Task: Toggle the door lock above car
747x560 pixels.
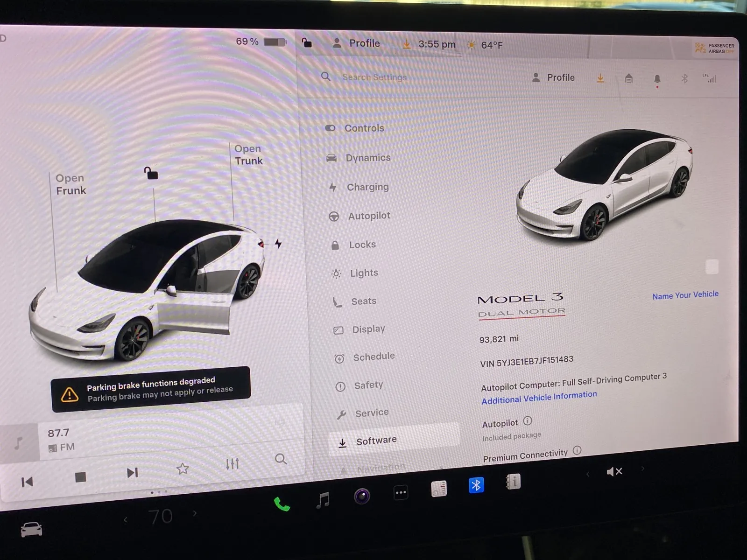Action: (151, 173)
